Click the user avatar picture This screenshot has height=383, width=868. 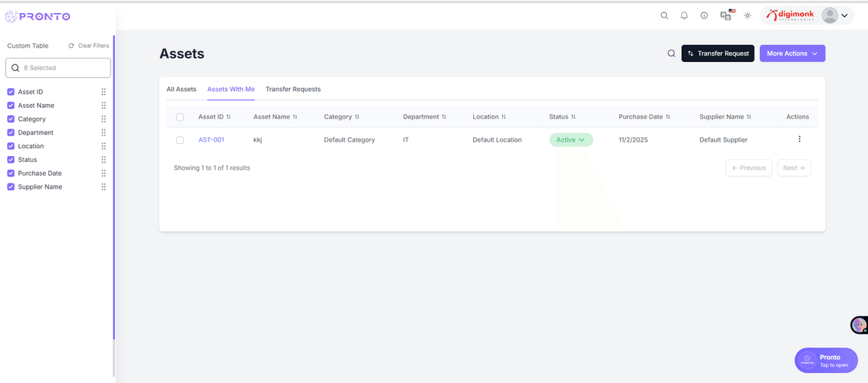tap(830, 15)
